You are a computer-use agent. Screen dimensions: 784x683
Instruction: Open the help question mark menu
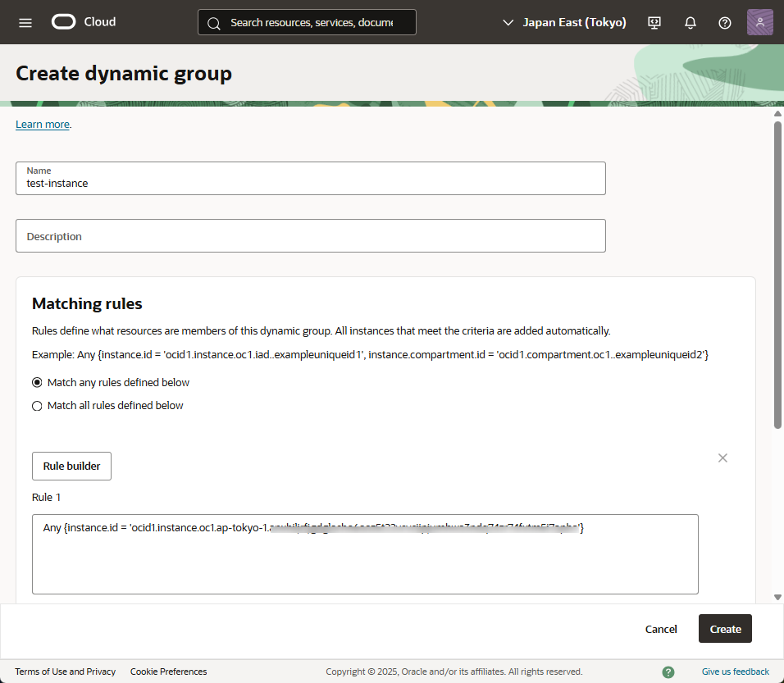pyautogui.click(x=724, y=22)
